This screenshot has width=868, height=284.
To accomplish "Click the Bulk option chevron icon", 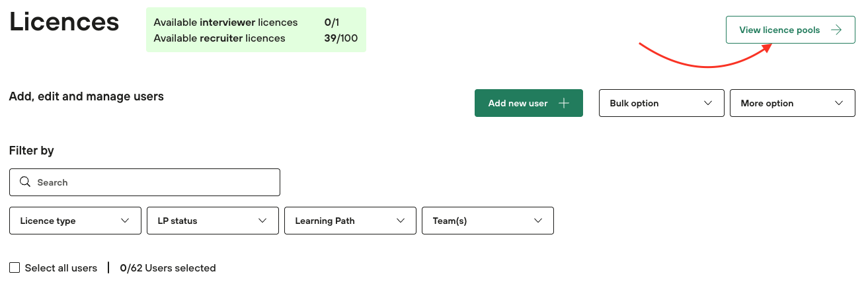I will 709,103.
